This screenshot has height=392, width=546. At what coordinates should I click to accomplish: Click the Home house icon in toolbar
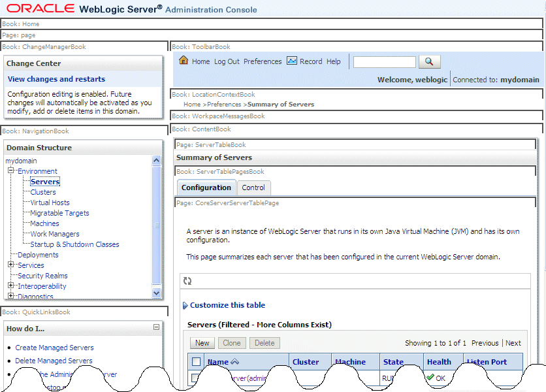point(184,60)
